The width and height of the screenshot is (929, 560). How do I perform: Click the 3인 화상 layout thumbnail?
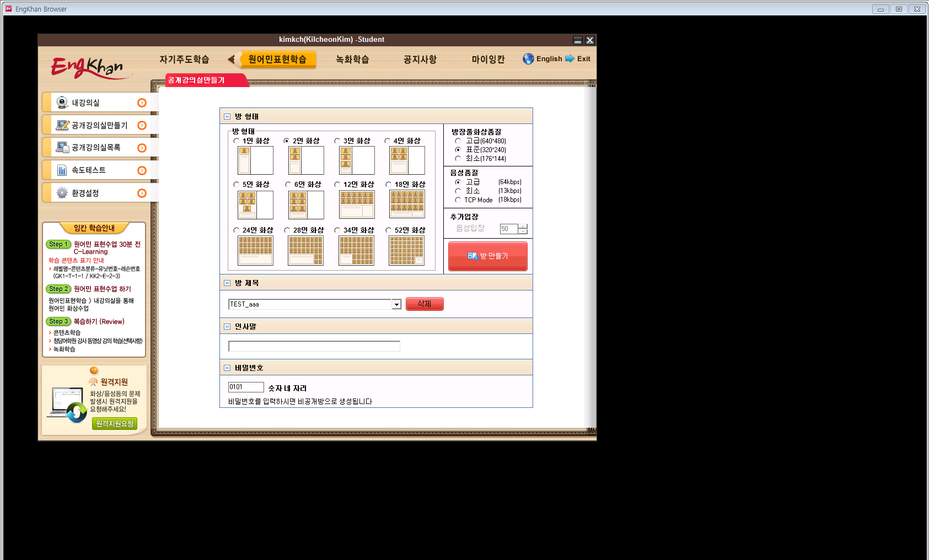point(357,160)
